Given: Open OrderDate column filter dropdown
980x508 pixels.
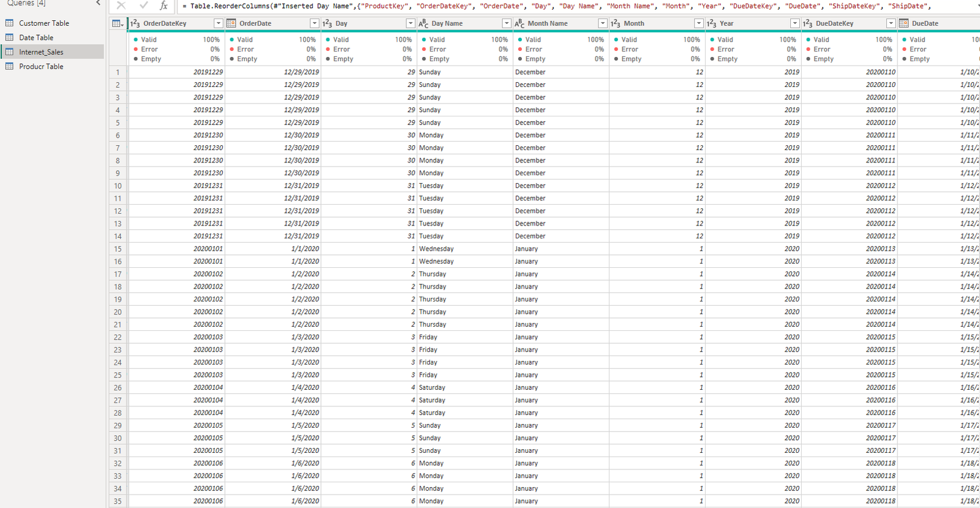Looking at the screenshot, I should [x=314, y=23].
